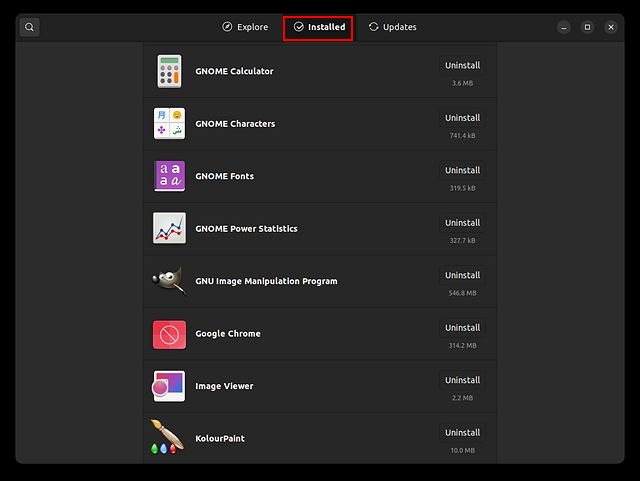The height and width of the screenshot is (481, 640).
Task: Uninstall GNOME Power Statistics
Action: [462, 223]
